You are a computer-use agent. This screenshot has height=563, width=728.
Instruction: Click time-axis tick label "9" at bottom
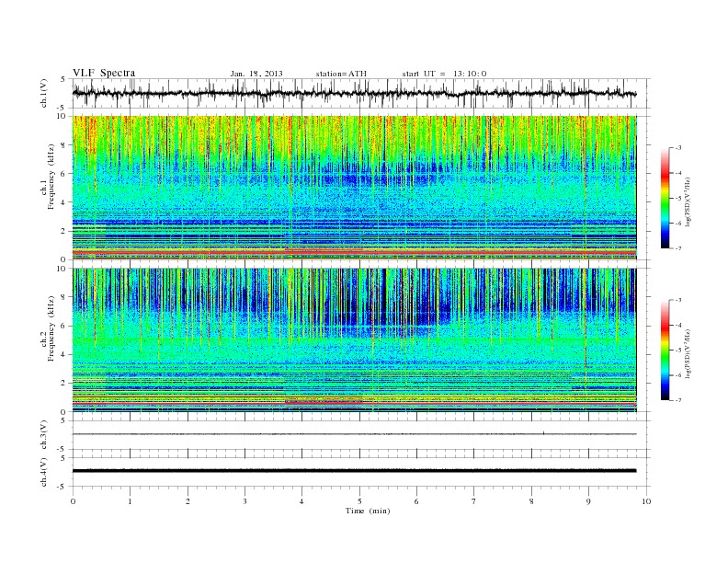(588, 501)
